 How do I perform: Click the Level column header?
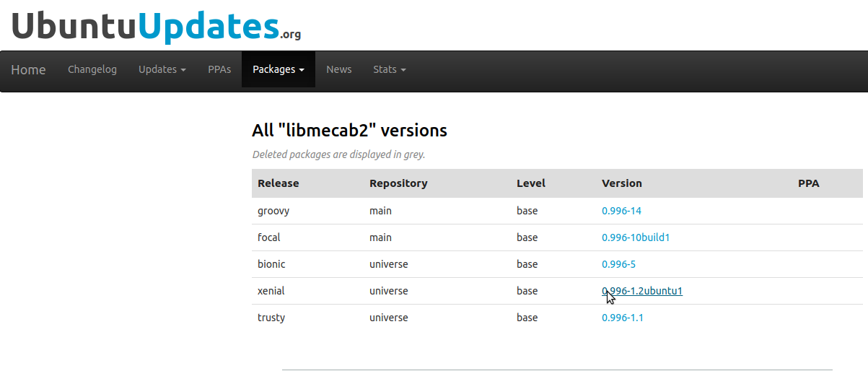[x=531, y=183]
